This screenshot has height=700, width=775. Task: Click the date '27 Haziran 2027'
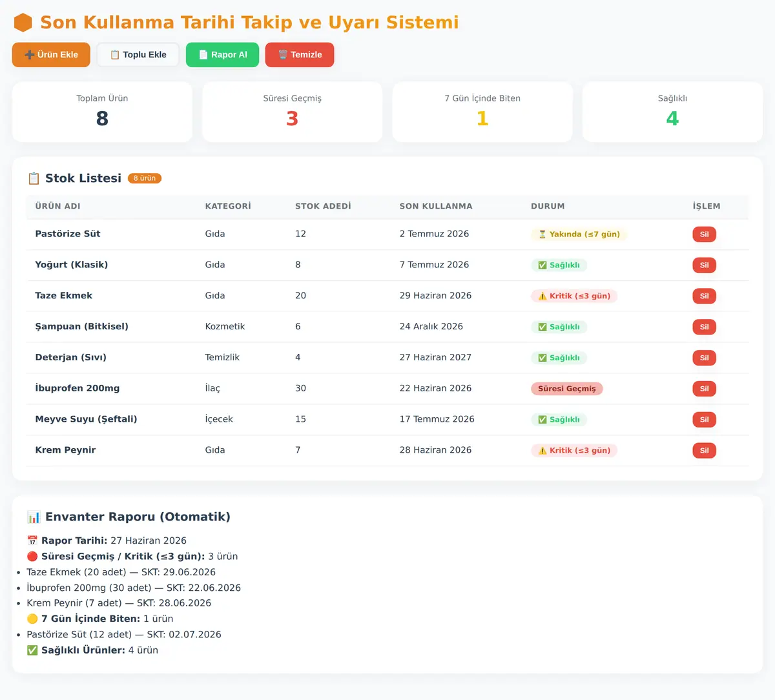coord(435,357)
